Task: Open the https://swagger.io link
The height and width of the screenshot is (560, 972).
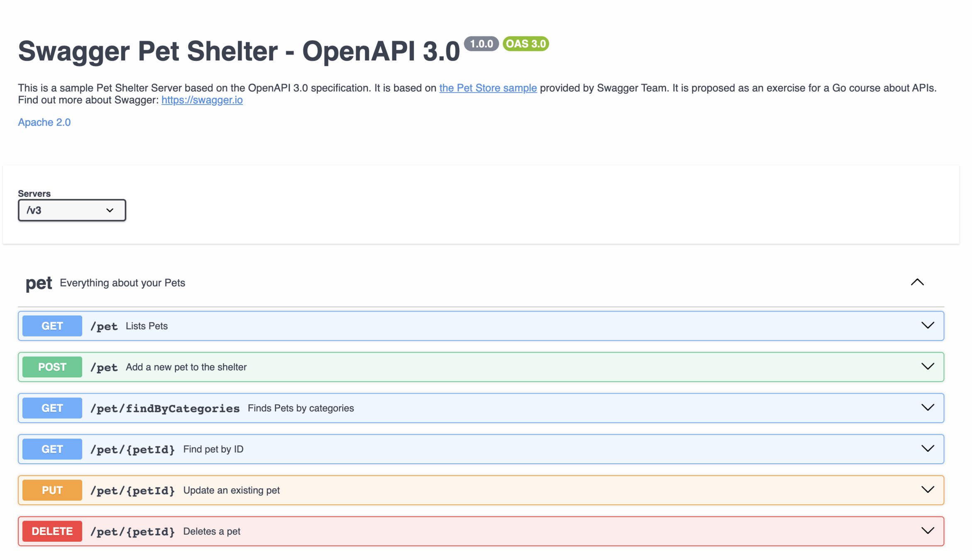Action: pos(202,100)
